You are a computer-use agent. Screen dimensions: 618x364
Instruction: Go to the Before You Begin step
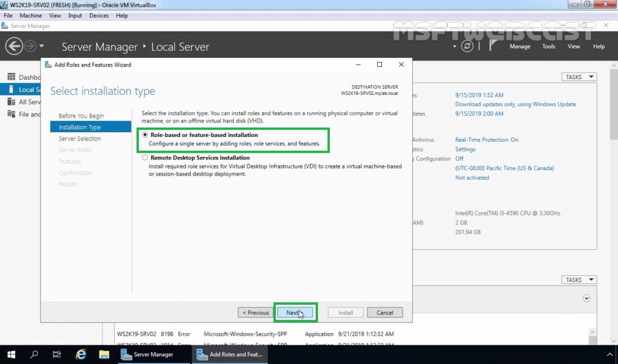pos(81,115)
